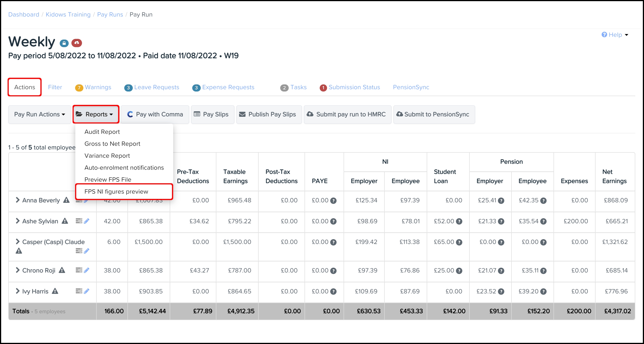
Task: Choose FPS NI figures preview from Reports
Action: coord(116,192)
